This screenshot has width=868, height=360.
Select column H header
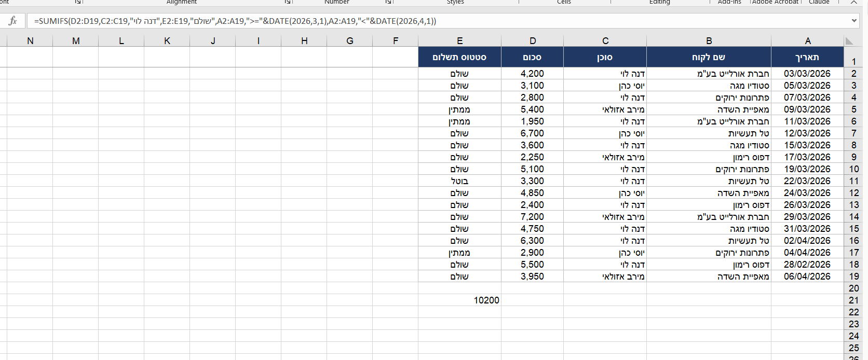[304, 41]
